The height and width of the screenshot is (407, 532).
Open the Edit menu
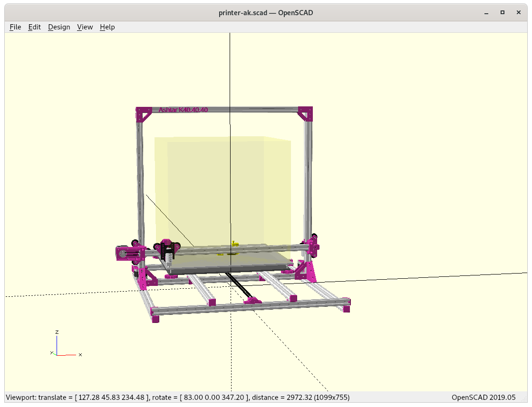(34, 27)
